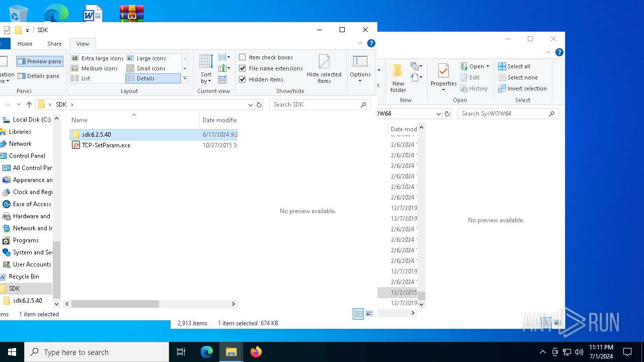Switch to the Home ribbon tab

25,44
